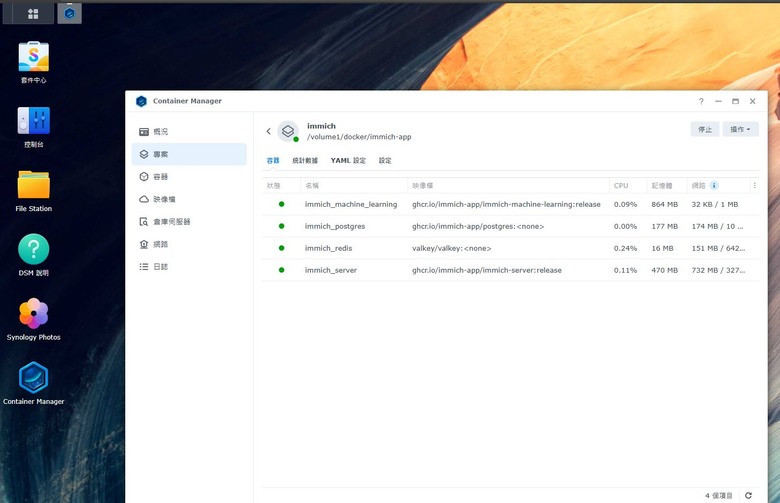Viewport: 780px width, 503px height.
Task: Open the 倉庫伺服器 registry section in the sidebar
Action: pyautogui.click(x=189, y=221)
